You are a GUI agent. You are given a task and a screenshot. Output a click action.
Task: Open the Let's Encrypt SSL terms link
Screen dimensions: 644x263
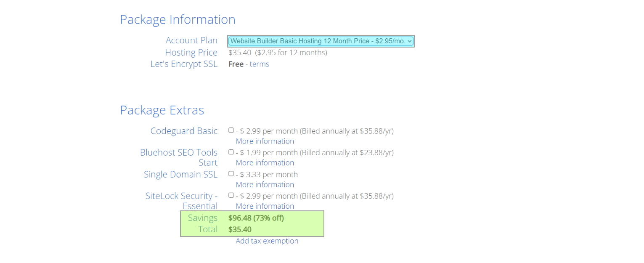(x=260, y=64)
